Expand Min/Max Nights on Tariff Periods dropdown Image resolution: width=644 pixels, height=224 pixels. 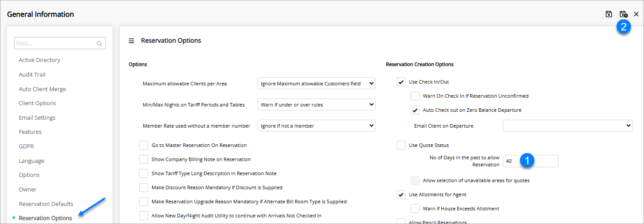click(316, 105)
